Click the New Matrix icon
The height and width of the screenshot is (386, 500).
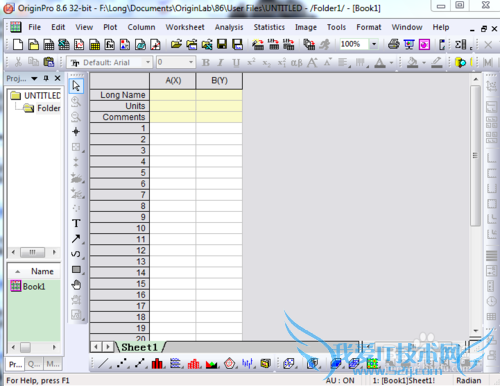point(94,44)
